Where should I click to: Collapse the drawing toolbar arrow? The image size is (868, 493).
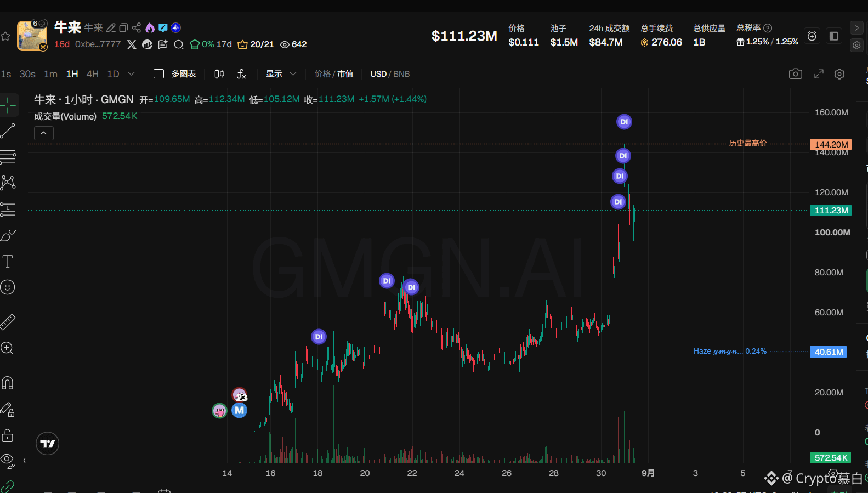tap(25, 461)
